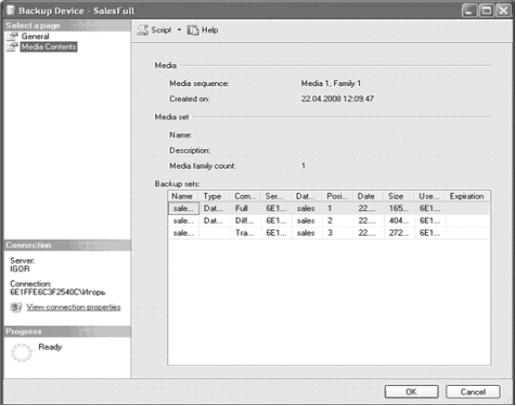Click the Script toolbar button label
The height and width of the screenshot is (406, 516).
click(x=161, y=30)
